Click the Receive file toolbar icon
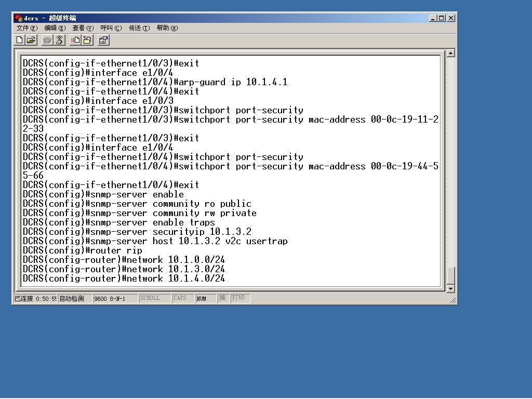Screen dimensions: 532x399 point(87,41)
